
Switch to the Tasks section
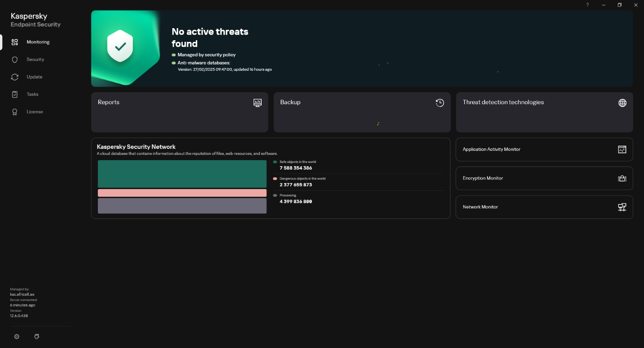tap(33, 95)
